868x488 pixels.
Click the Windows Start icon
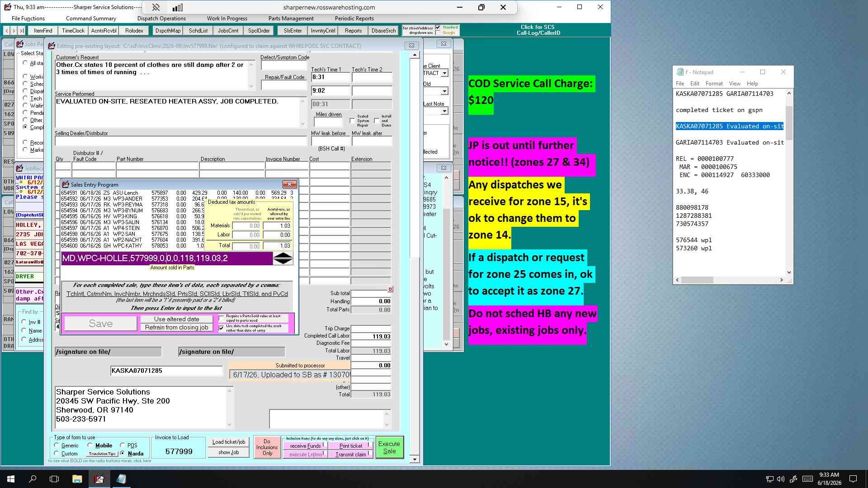point(11,479)
